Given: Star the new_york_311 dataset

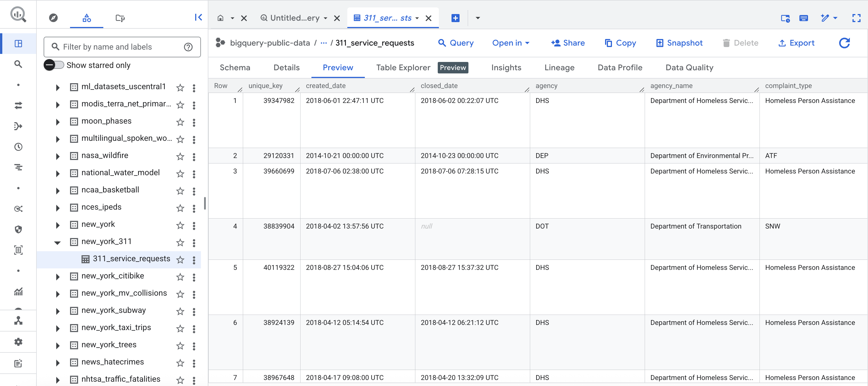Looking at the screenshot, I should [x=180, y=243].
